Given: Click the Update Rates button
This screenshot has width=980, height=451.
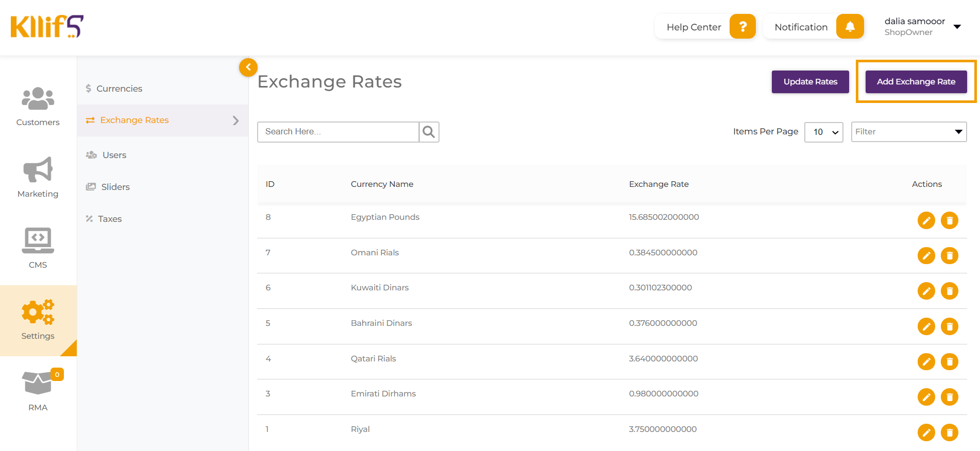Looking at the screenshot, I should click(810, 82).
